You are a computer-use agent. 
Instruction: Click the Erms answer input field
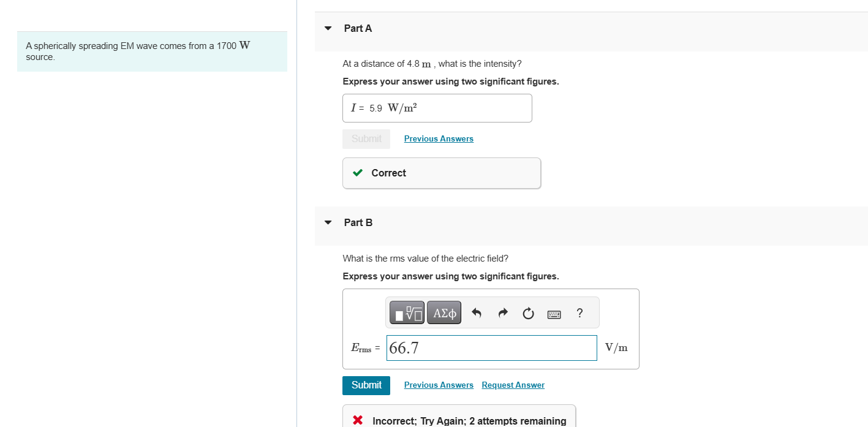(492, 348)
